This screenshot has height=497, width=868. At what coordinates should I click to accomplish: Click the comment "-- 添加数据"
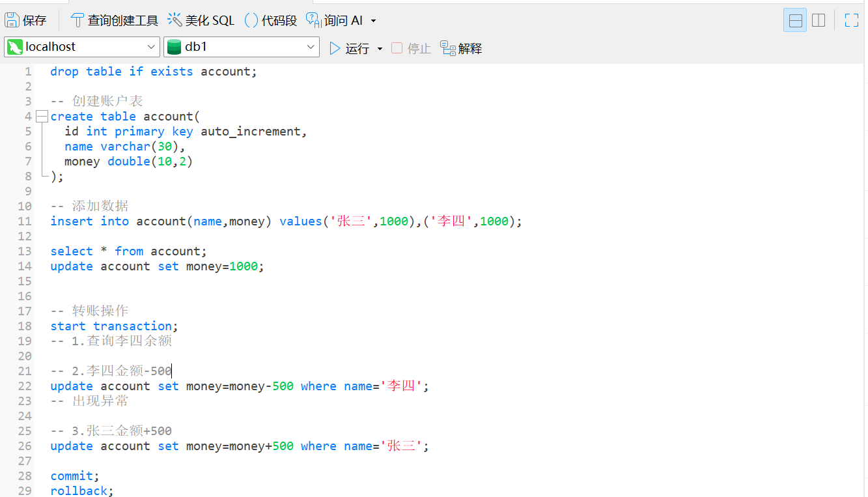click(x=89, y=206)
